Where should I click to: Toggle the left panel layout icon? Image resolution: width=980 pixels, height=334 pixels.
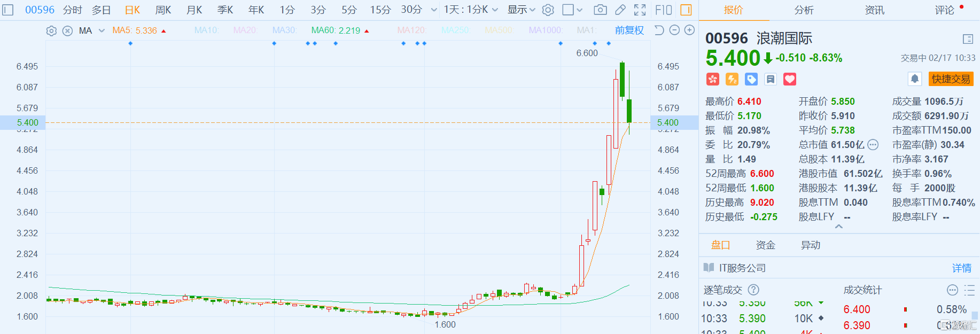pos(8,10)
